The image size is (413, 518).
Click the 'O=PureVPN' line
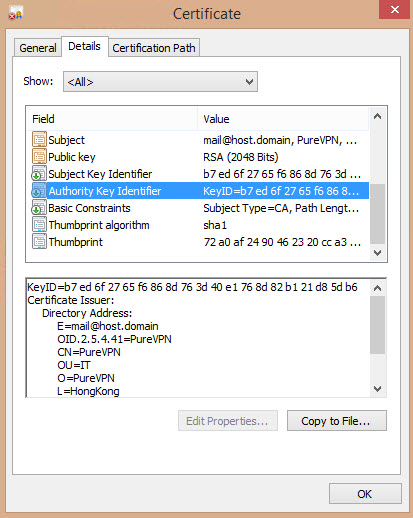point(86,378)
